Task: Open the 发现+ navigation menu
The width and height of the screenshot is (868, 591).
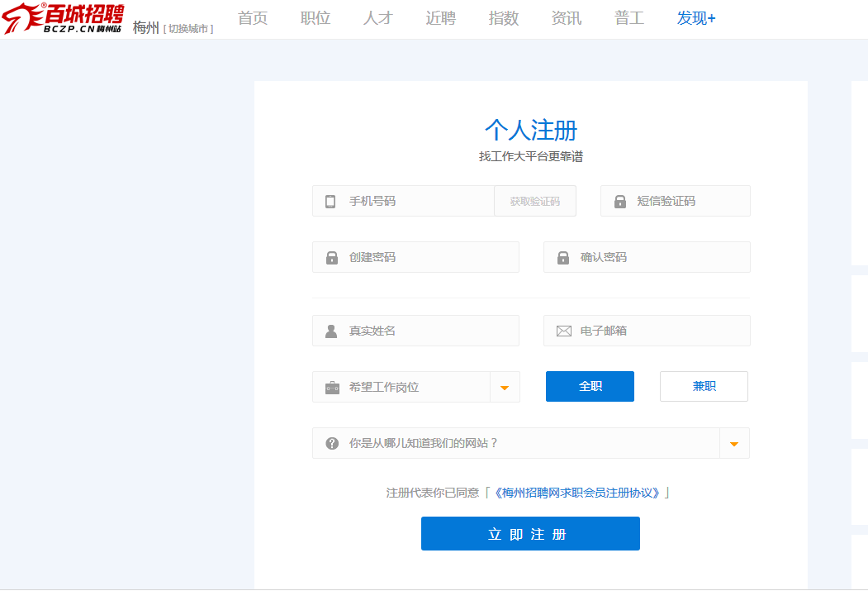Action: [x=696, y=18]
